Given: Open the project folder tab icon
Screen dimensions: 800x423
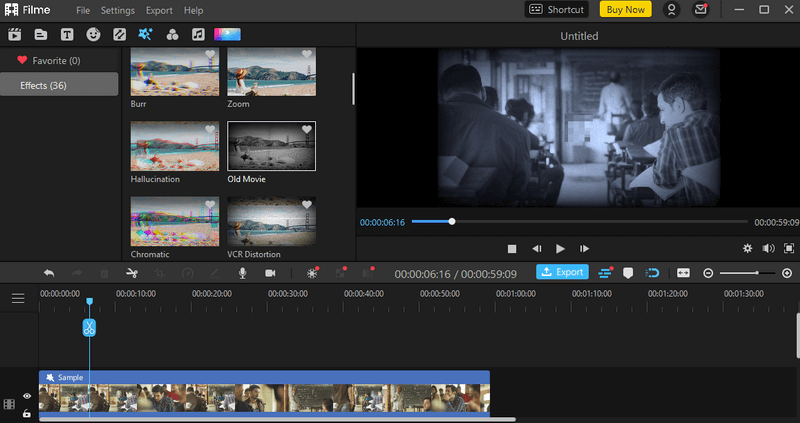Looking at the screenshot, I should coord(41,34).
